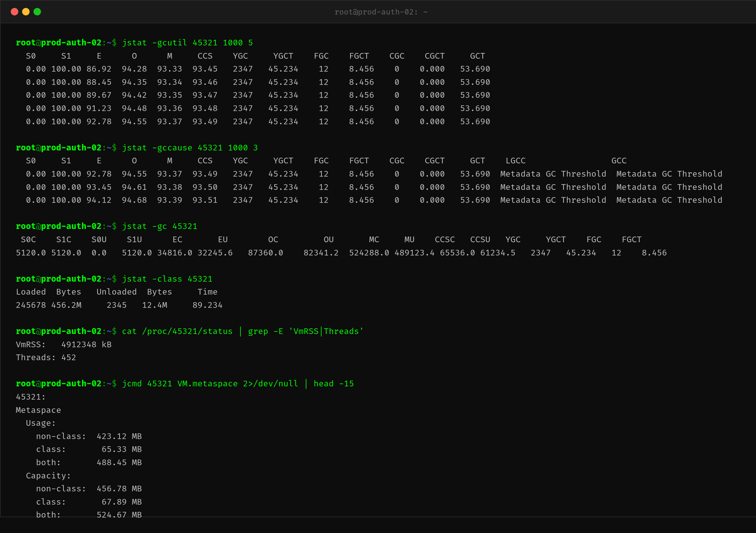This screenshot has width=756, height=533.
Task: Click the Usage: label
Action: point(41,423)
